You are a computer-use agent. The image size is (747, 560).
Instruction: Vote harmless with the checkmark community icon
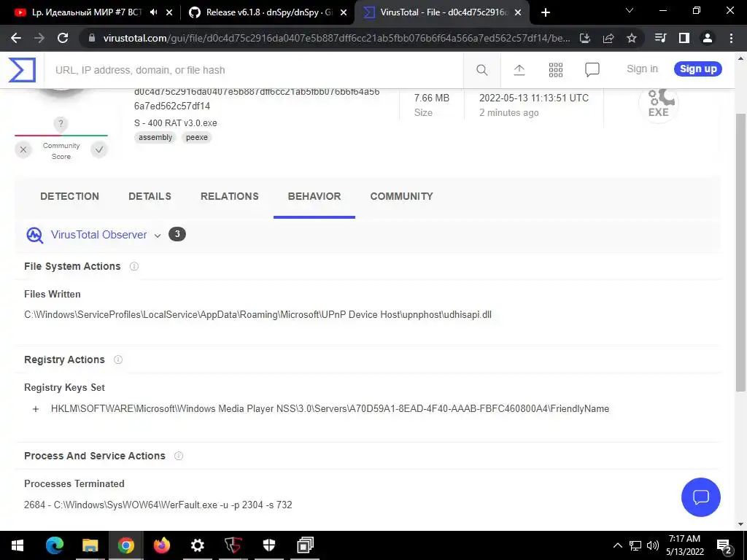pyautogui.click(x=99, y=150)
